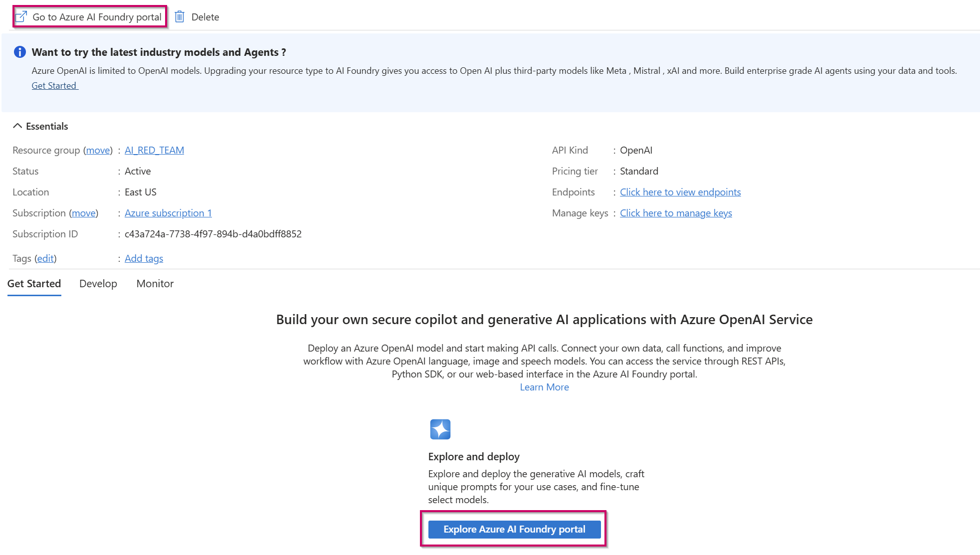This screenshot has height=555, width=980.
Task: Click here to manage keys link
Action: 676,213
